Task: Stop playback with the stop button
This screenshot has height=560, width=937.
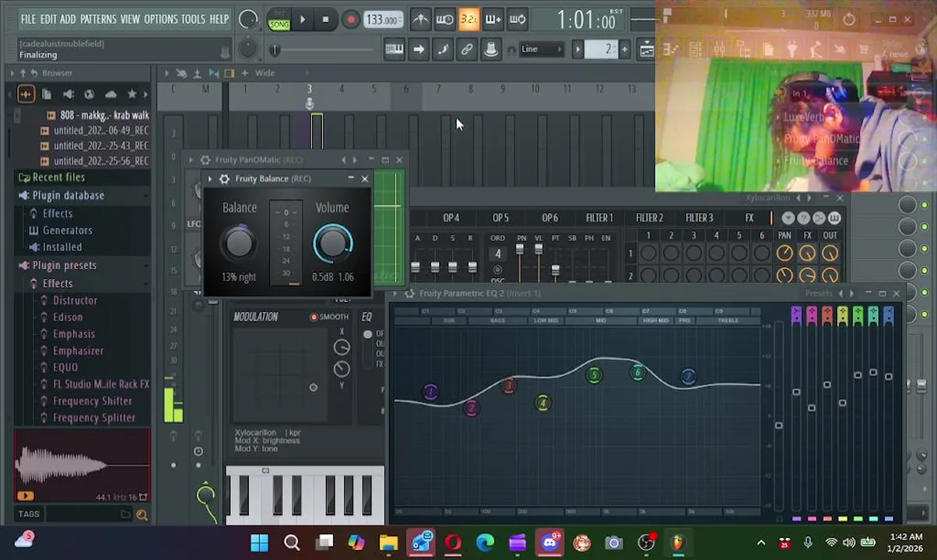Action: click(x=325, y=19)
